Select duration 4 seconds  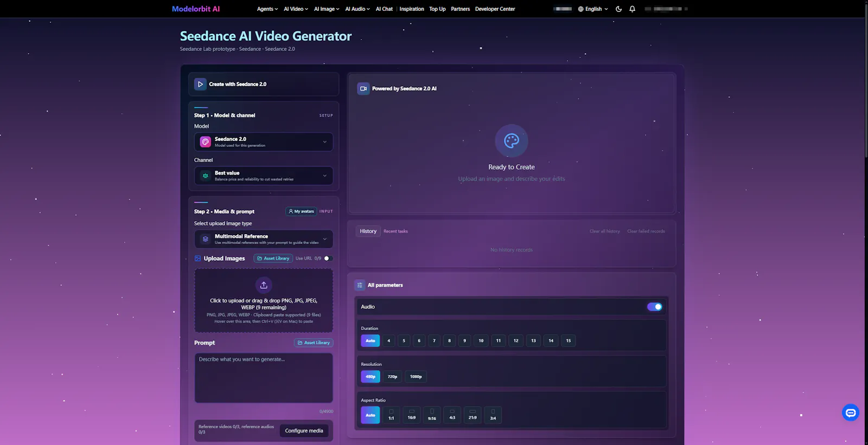tap(388, 341)
